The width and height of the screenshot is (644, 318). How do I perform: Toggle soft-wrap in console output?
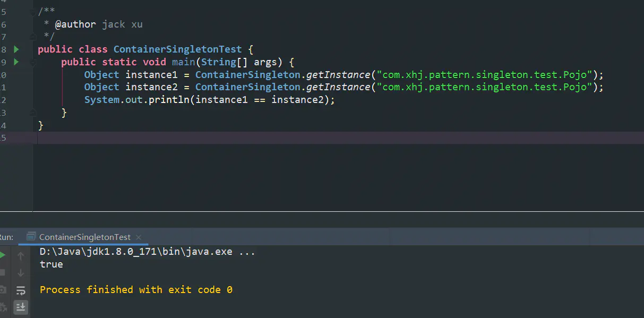tap(21, 290)
